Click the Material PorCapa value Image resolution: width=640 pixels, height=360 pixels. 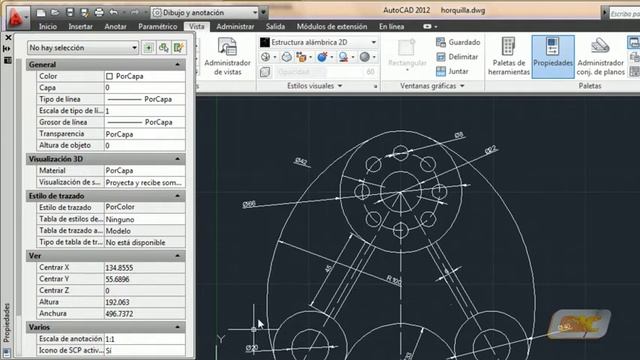click(144, 171)
